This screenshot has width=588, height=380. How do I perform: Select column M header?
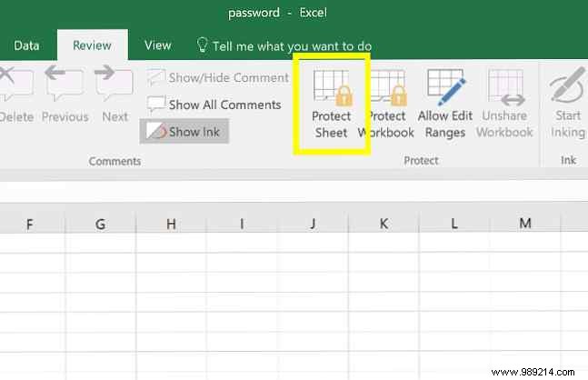pyautogui.click(x=525, y=224)
